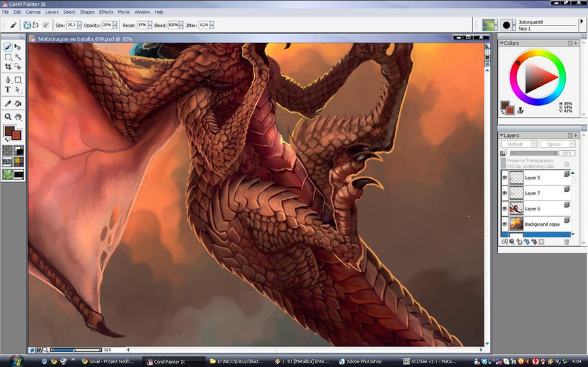
Task: Select the Brush tool in the toolbox
Action: coord(8,47)
